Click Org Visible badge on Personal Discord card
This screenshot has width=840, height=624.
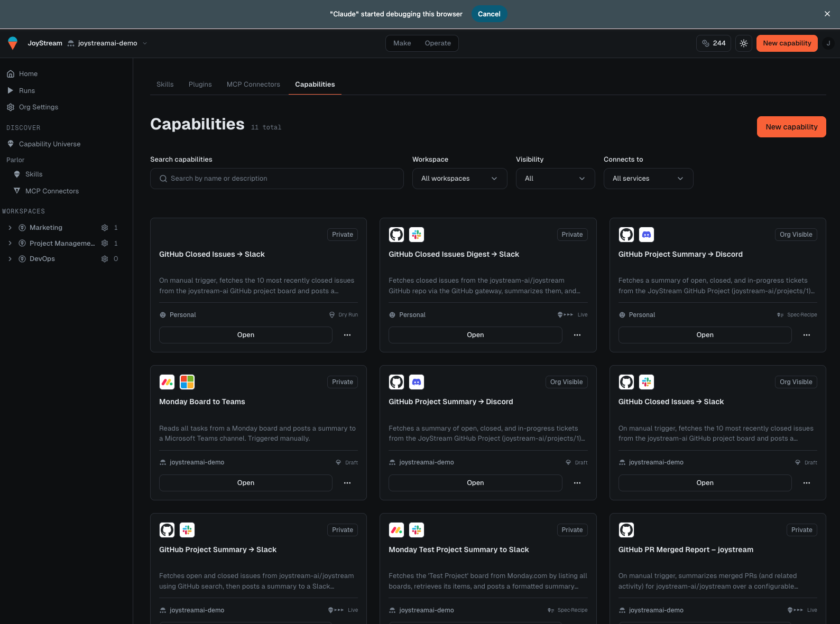coord(796,235)
